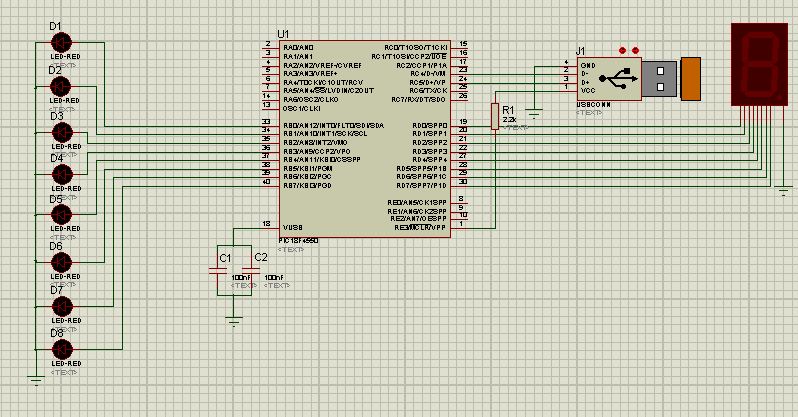Click the 2.2k value of R1
The width and height of the screenshot is (798, 417).
[509, 120]
